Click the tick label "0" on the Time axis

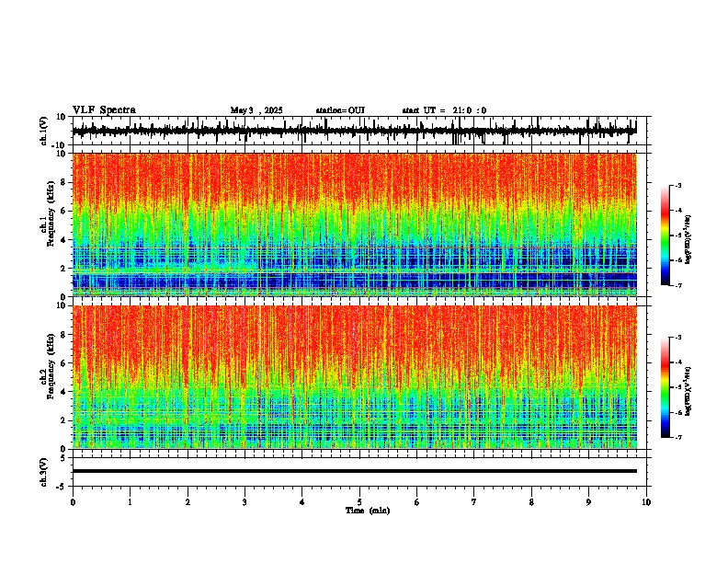point(73,502)
